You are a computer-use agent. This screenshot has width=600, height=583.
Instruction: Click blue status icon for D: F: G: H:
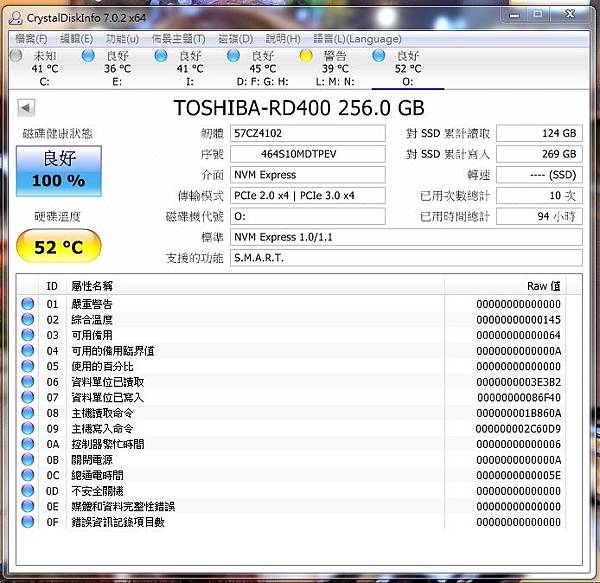(233, 56)
